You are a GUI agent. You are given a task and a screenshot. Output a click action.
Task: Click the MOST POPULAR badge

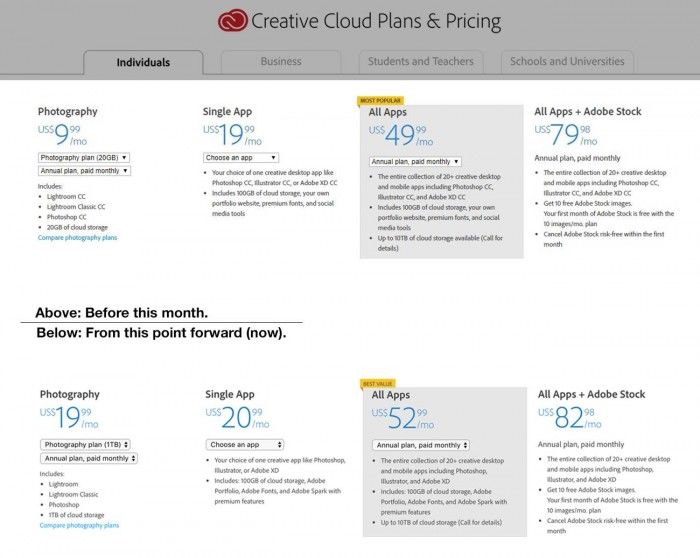click(382, 100)
